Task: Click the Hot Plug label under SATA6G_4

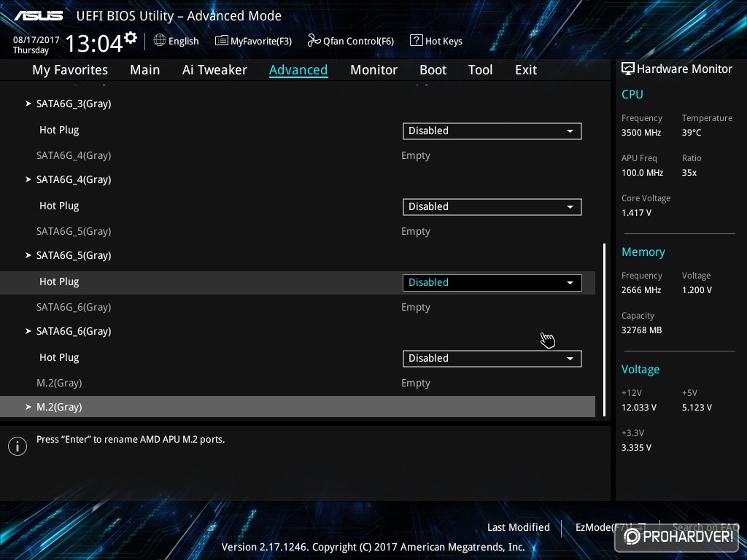Action: pyautogui.click(x=59, y=206)
